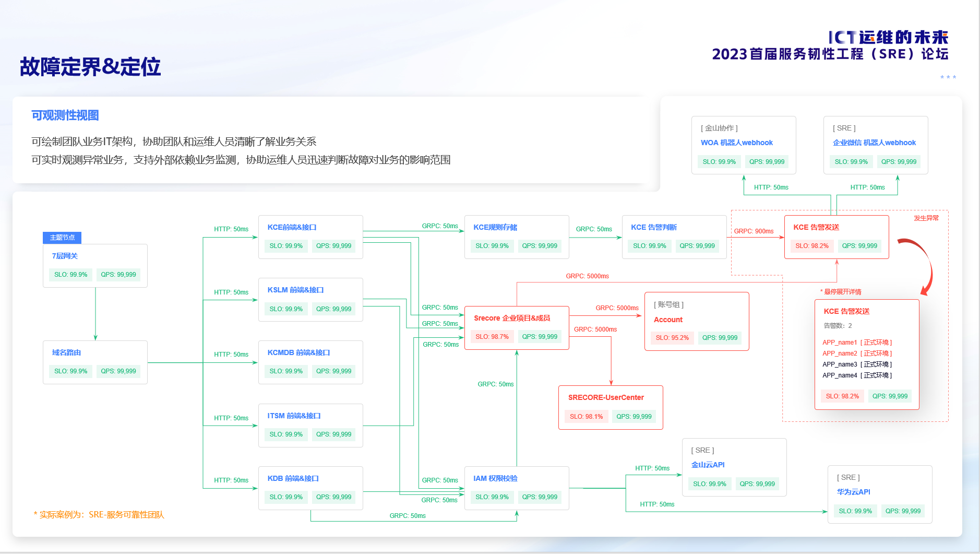Select the IAM 权限校验 node title

(x=495, y=478)
